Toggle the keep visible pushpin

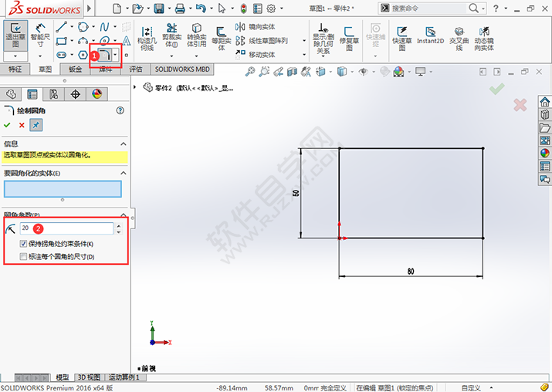point(36,125)
